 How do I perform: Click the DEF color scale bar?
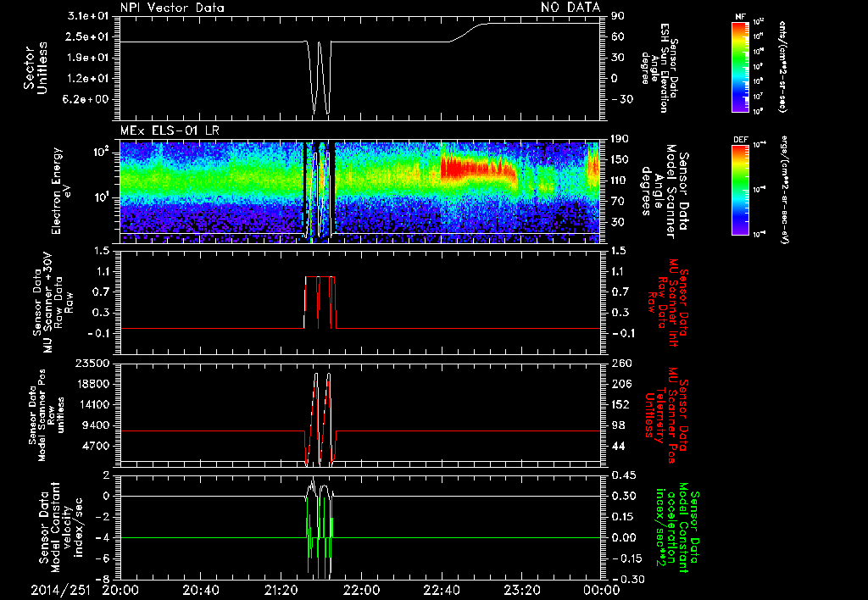pos(741,188)
